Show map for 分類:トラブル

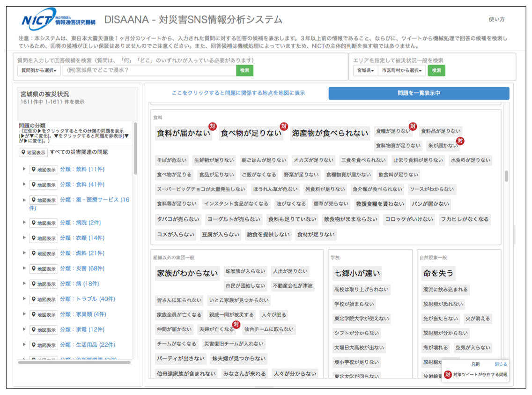coord(44,299)
